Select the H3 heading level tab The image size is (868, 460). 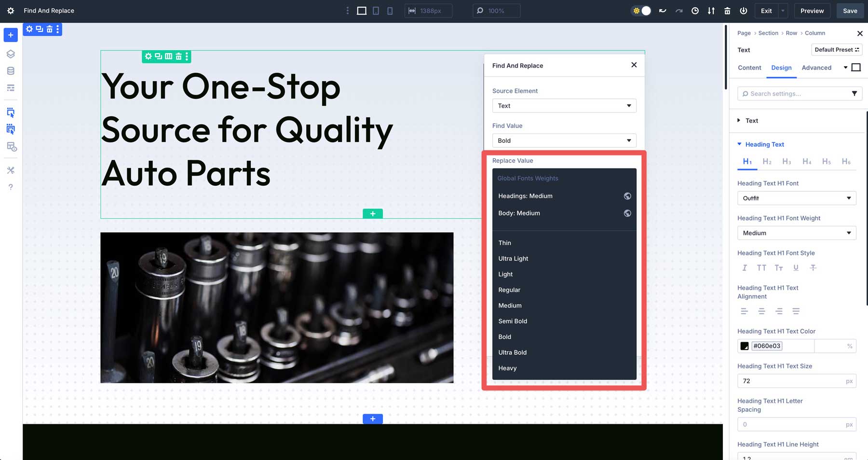787,161
